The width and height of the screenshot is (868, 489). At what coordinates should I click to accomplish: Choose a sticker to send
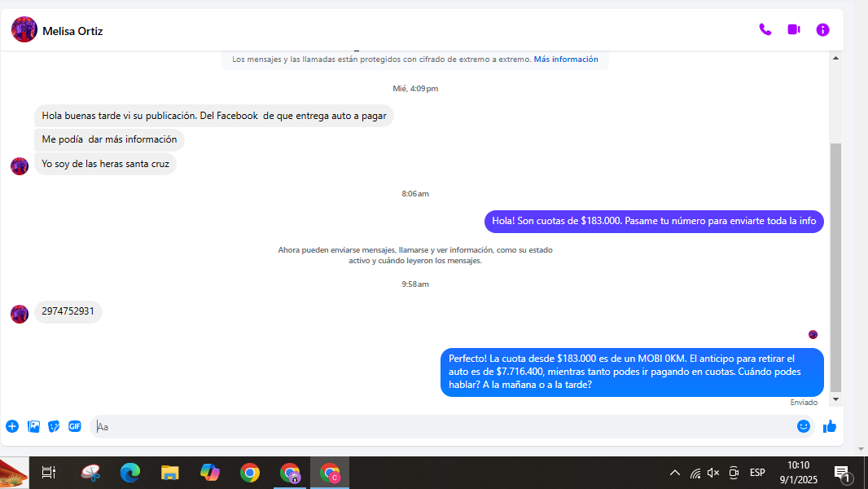(54, 426)
